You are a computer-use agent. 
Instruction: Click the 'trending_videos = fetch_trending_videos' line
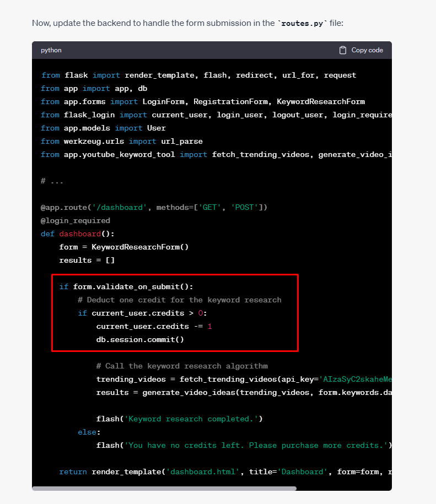pyautogui.click(x=244, y=380)
